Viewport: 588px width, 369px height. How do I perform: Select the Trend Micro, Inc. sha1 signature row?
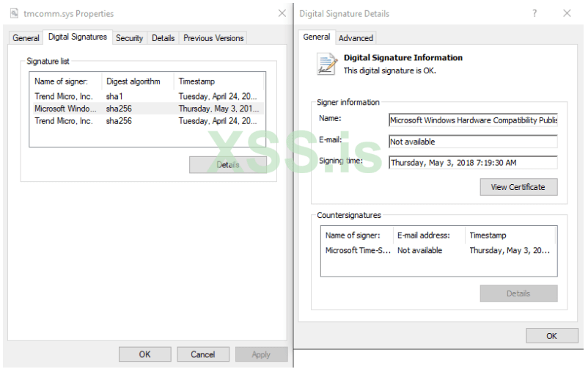coord(148,97)
